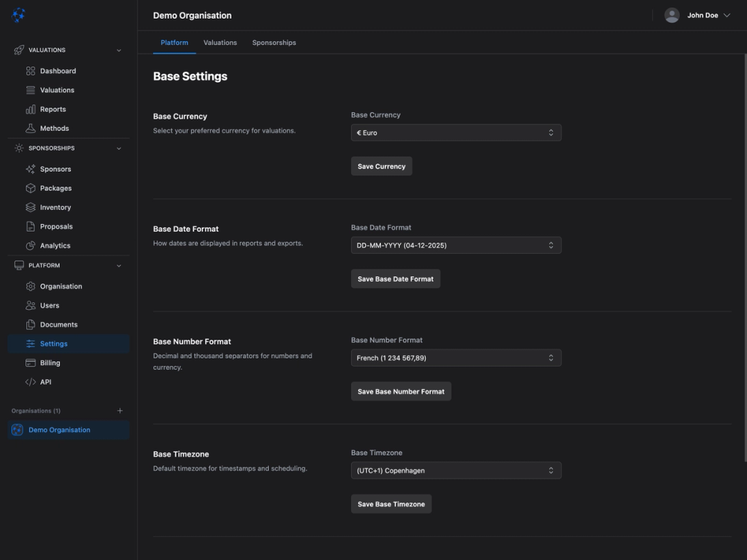Open Billing using its sidebar icon
Viewport: 747px width, 560px height.
coord(30,362)
